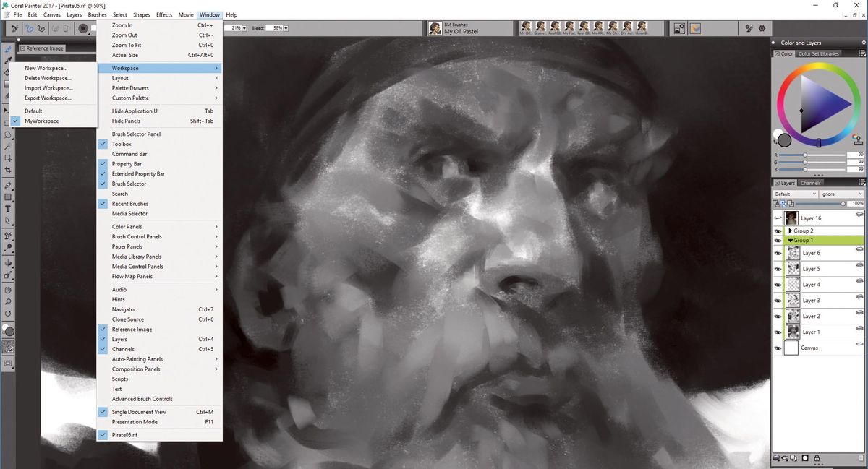Lock the selected layer with the padlock icon
This screenshot has width=868, height=469.
point(817,457)
